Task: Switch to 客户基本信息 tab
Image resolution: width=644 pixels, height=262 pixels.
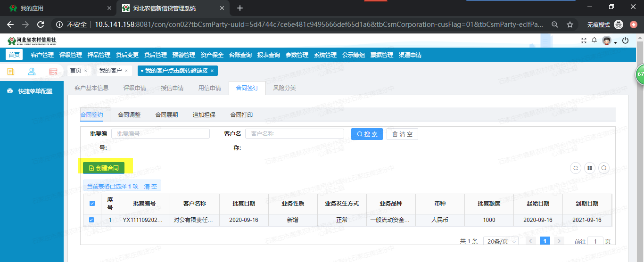Action: tap(92, 88)
